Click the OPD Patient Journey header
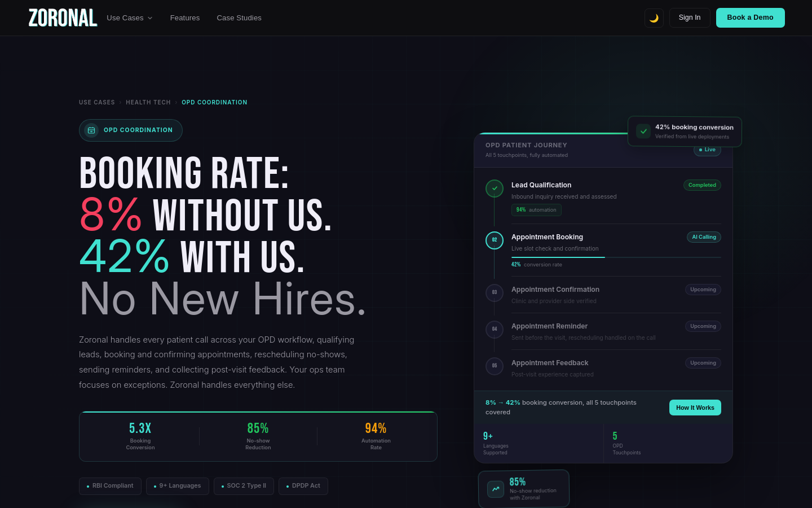The height and width of the screenshot is (508, 812). coord(526,146)
